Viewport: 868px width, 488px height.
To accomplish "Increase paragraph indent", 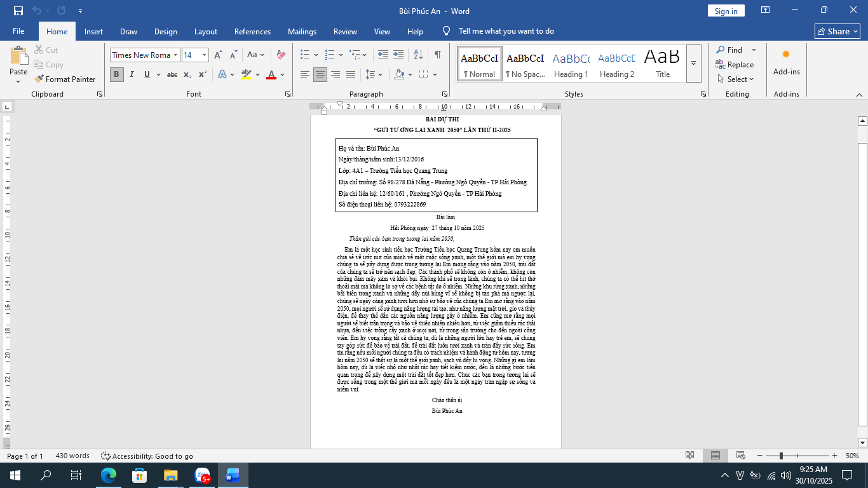I will [x=398, y=55].
